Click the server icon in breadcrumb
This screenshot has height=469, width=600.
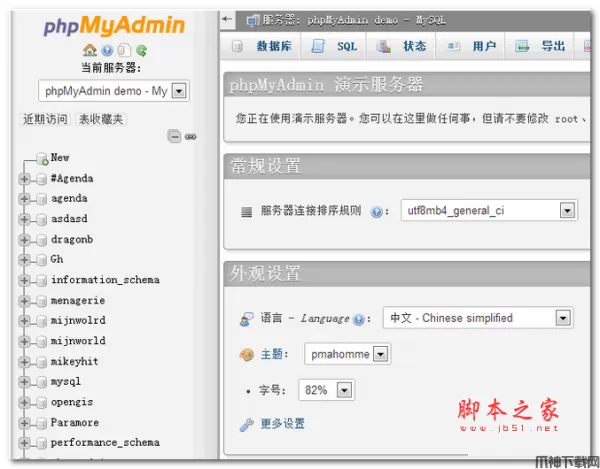click(x=253, y=20)
